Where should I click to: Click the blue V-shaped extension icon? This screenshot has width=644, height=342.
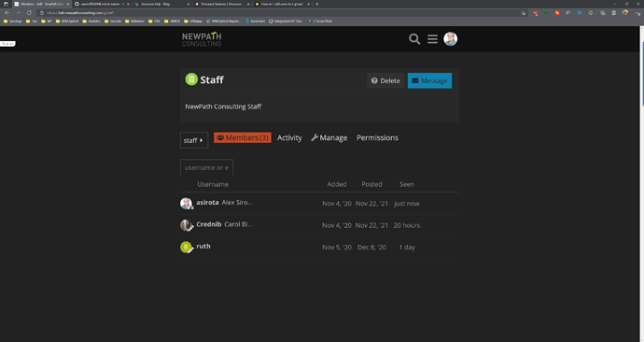tap(580, 13)
